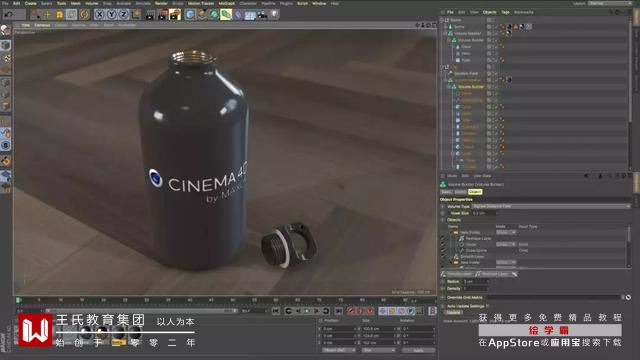Click the Reshape Layer button
The image size is (640, 360).
[492, 274]
